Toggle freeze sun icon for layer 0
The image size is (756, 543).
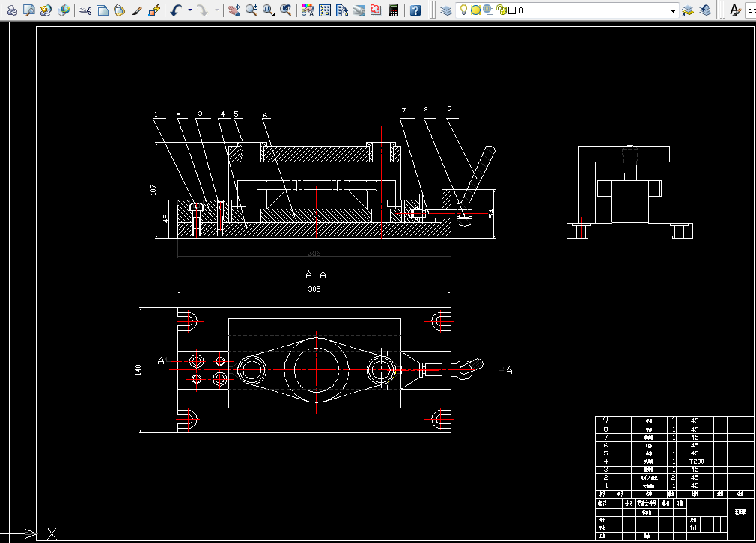(x=475, y=10)
